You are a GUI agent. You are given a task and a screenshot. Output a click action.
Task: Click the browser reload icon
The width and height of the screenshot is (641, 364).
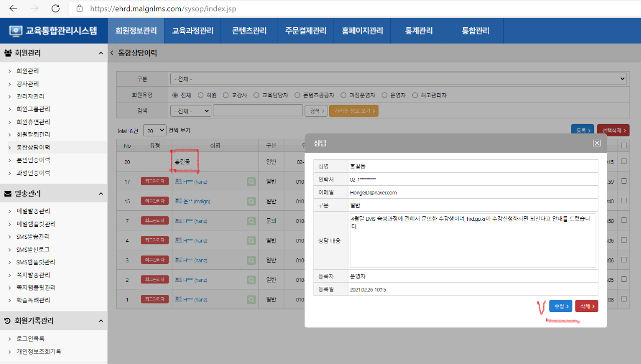pyautogui.click(x=56, y=9)
